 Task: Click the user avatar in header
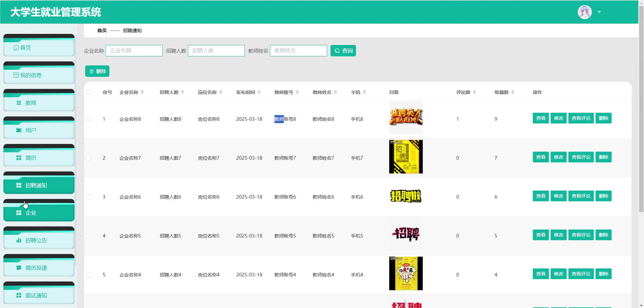[x=584, y=12]
